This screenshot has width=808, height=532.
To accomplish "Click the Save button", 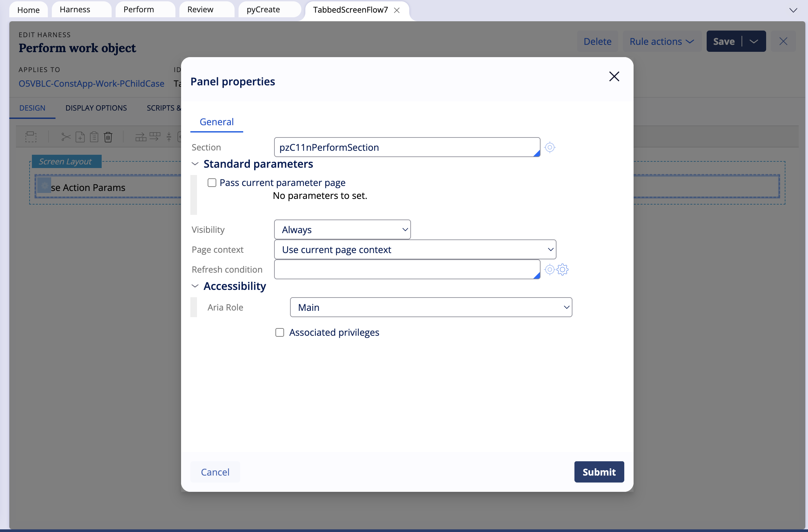I will 724,42.
